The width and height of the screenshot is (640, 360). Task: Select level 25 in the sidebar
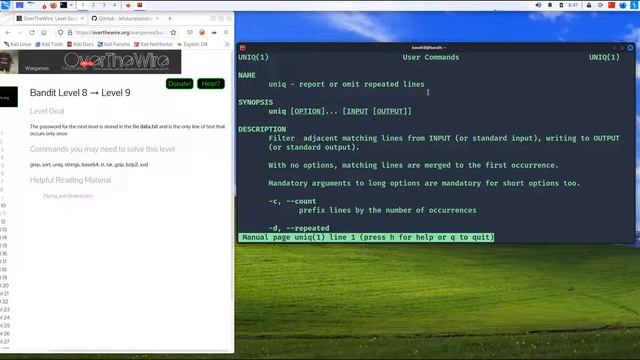(5, 326)
